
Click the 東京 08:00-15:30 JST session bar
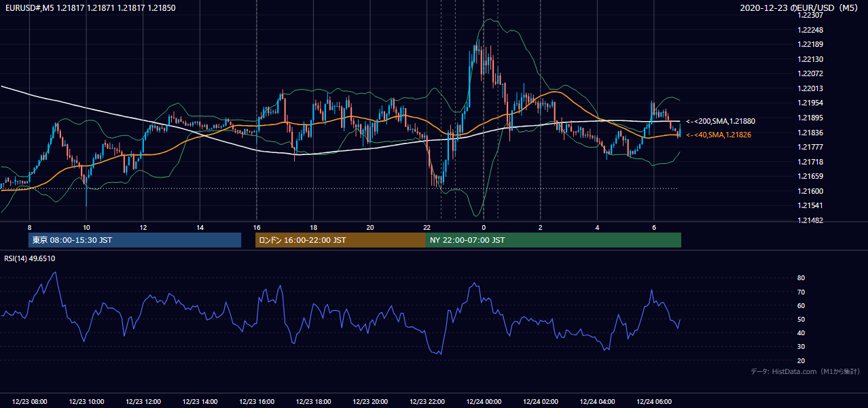[134, 240]
